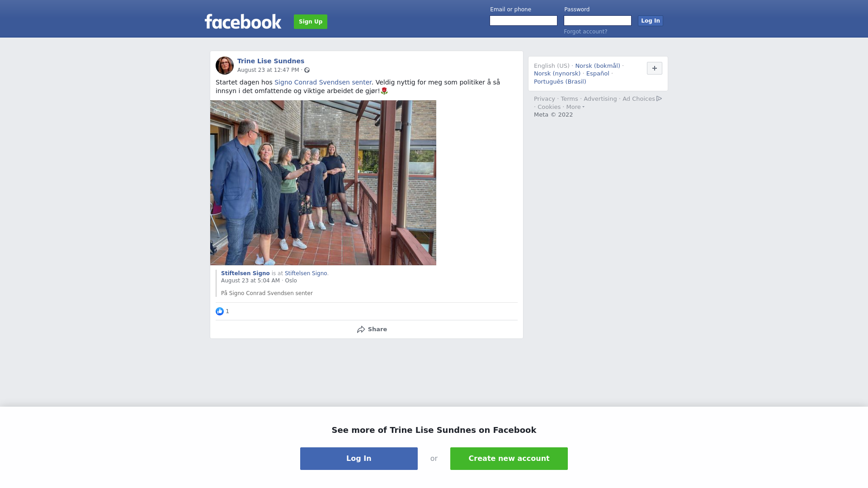Add a language with plus button
Image resolution: width=868 pixels, height=488 pixels.
point(655,68)
